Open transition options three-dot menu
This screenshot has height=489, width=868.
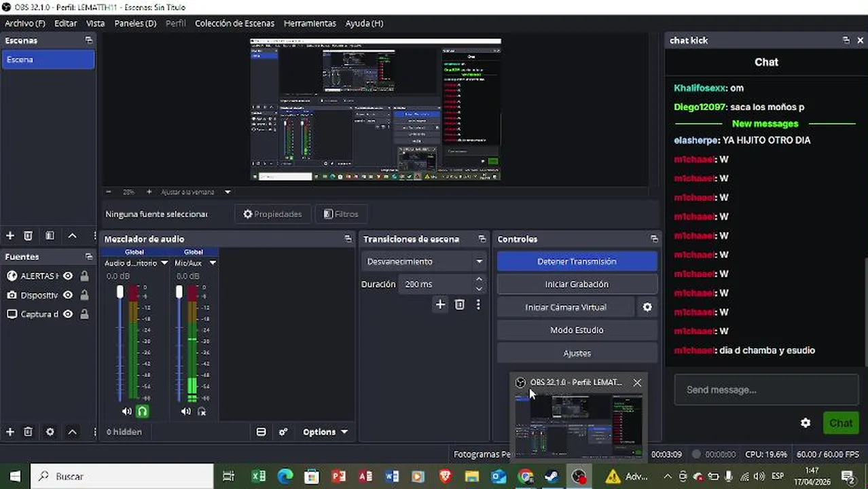tap(478, 304)
